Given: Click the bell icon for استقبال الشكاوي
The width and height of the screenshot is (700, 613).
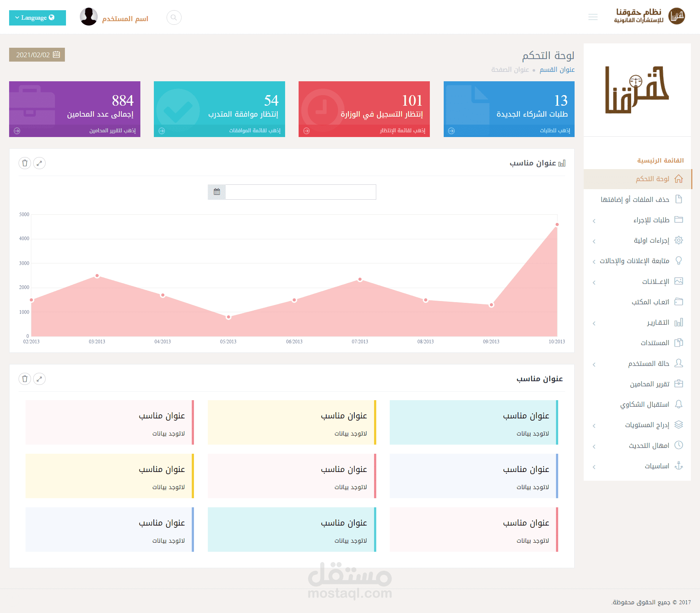Looking at the screenshot, I should tap(679, 404).
